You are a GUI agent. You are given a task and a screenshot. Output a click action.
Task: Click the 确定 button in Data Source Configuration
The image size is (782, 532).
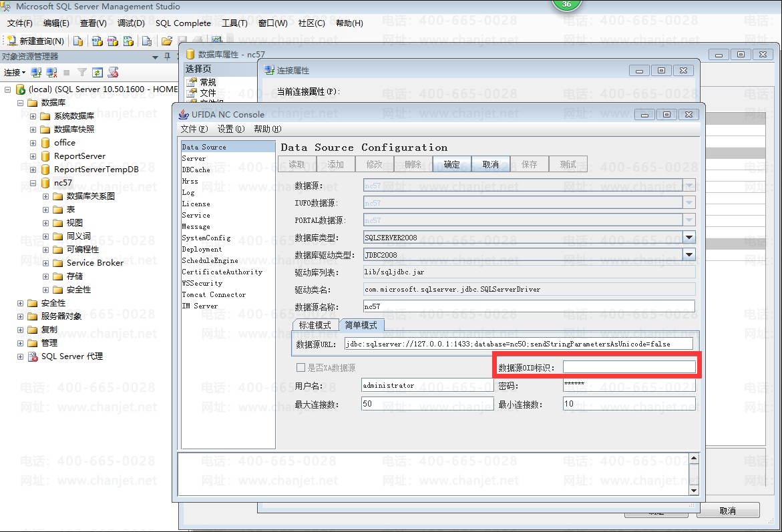tap(452, 164)
